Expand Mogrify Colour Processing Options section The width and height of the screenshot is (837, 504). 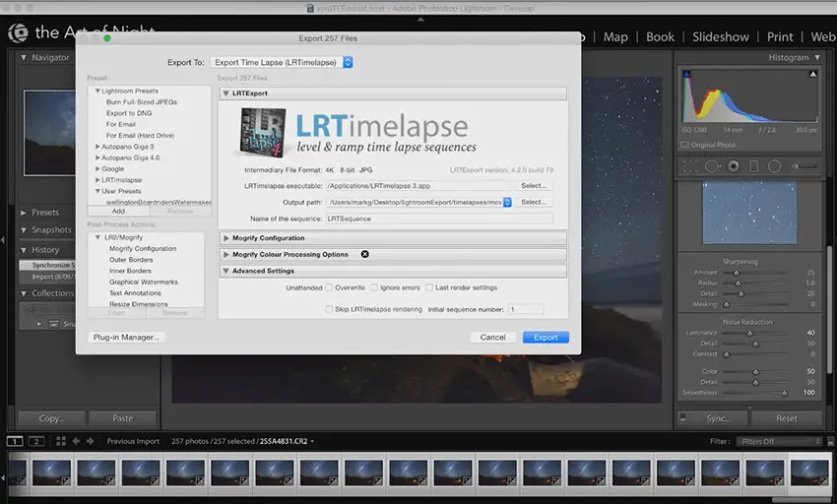coord(225,255)
